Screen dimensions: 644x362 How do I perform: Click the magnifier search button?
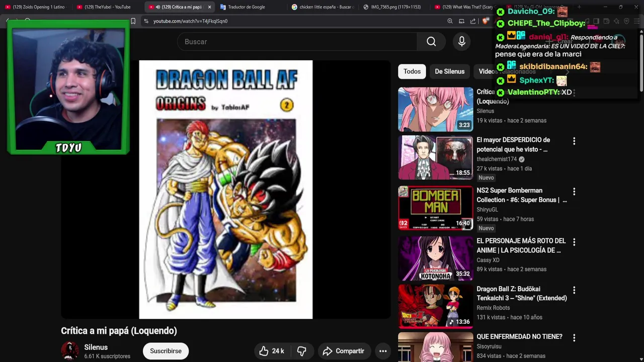point(431,42)
